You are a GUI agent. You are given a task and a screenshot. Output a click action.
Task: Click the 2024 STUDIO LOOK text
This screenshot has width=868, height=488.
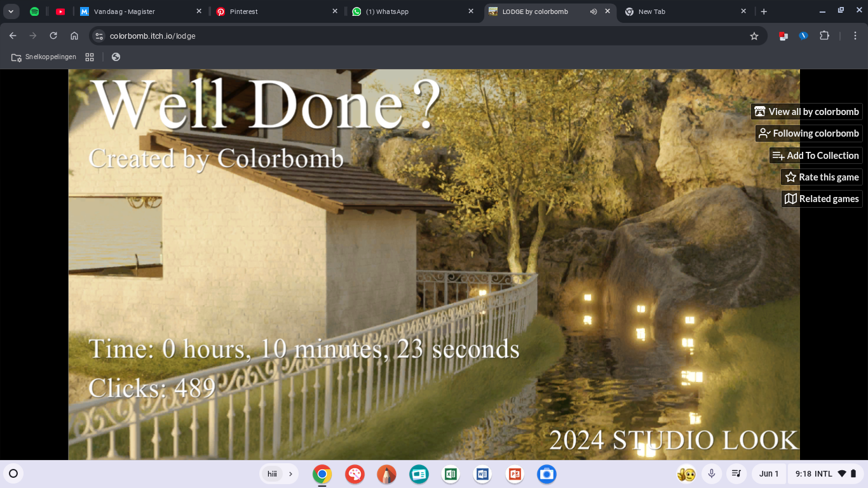(x=673, y=440)
